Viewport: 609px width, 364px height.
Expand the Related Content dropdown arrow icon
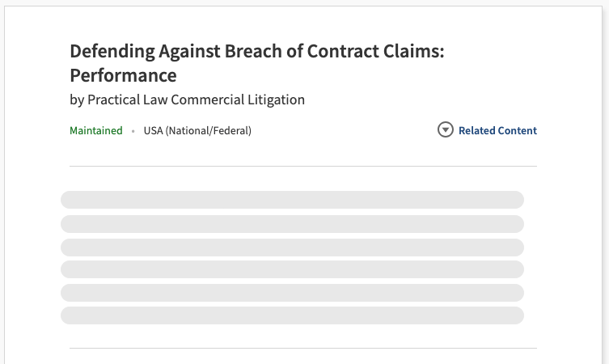pos(446,130)
